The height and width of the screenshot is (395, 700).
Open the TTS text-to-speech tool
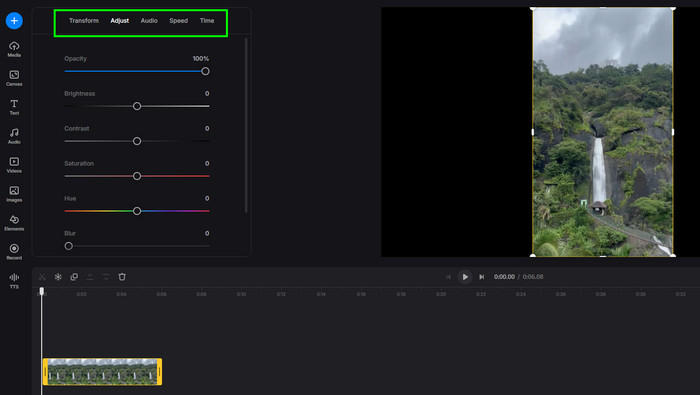click(x=14, y=281)
